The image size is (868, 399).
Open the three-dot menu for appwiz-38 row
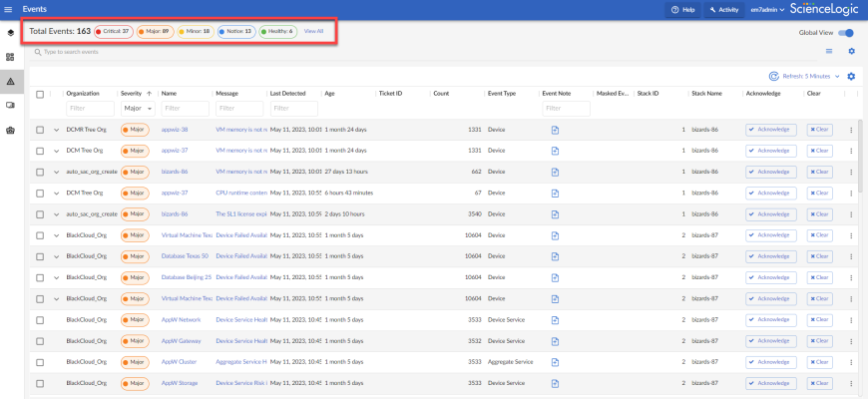[851, 130]
